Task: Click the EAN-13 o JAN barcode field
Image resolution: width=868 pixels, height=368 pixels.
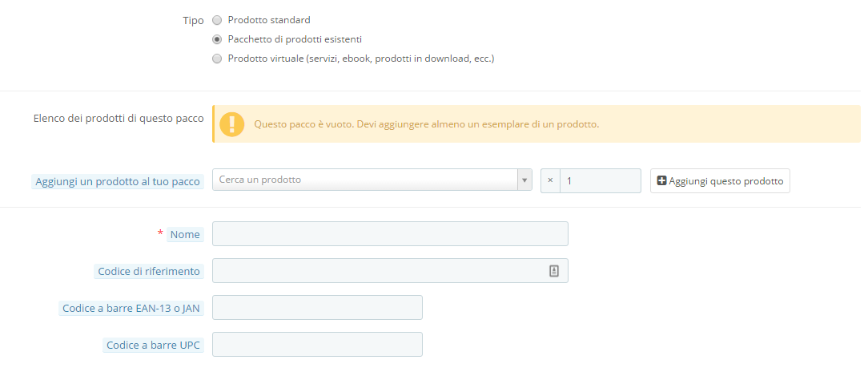Action: coord(317,308)
